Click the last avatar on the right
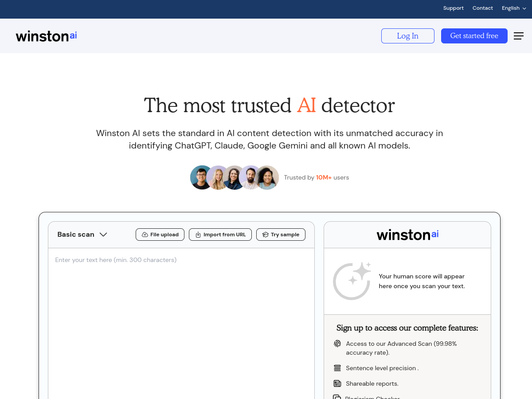 coord(267,177)
